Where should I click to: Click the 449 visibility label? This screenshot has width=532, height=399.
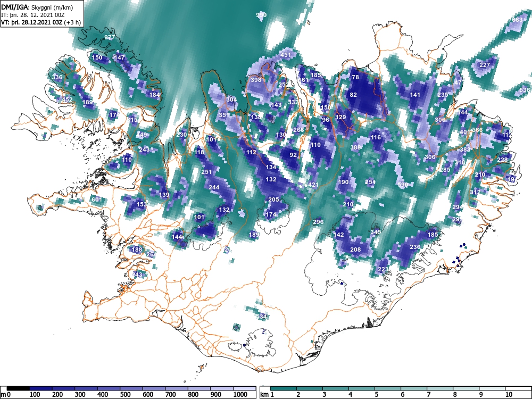click(142, 135)
